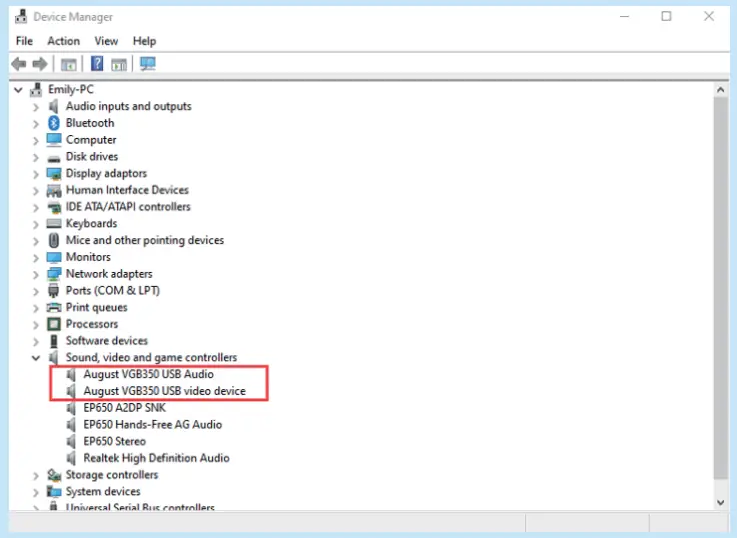The image size is (737, 538).
Task: Click the Disk drives icon
Action: 54,158
